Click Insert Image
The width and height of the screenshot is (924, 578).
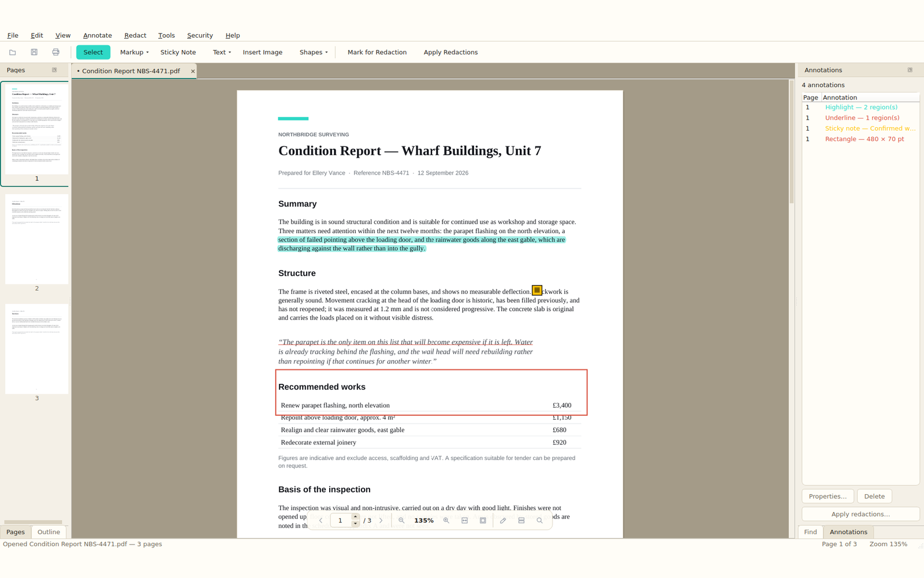pos(263,52)
